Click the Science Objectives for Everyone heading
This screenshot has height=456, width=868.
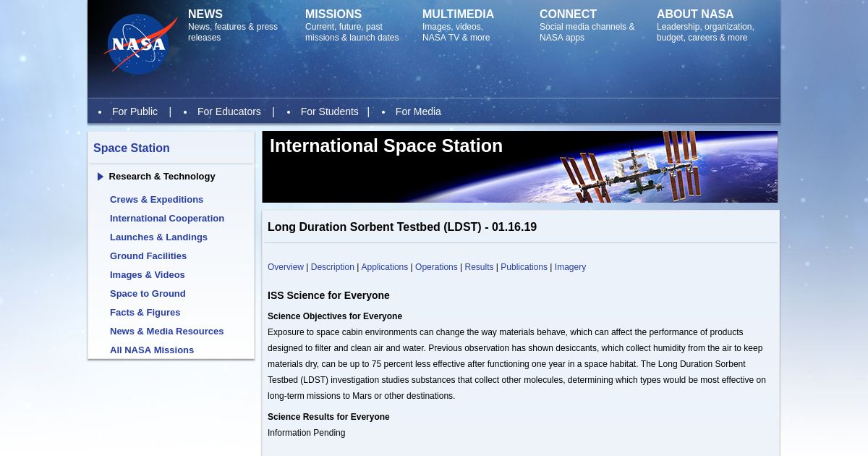pos(335,316)
